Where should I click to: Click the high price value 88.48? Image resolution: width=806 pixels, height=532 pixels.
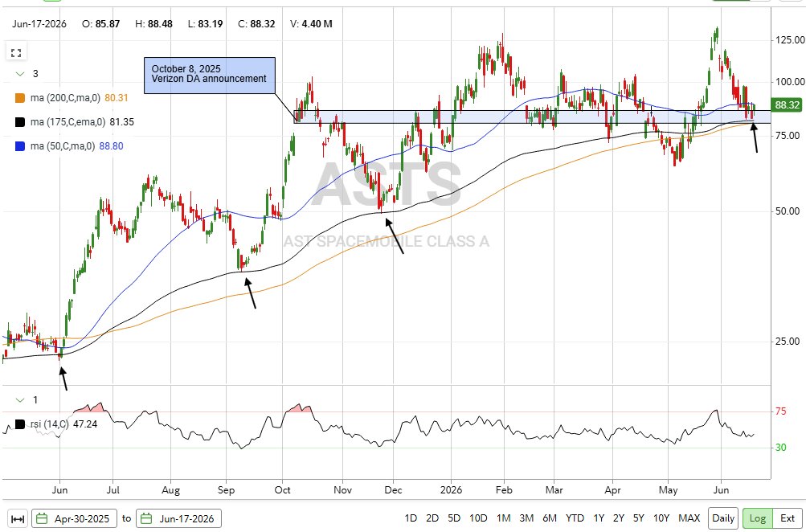click(161, 23)
